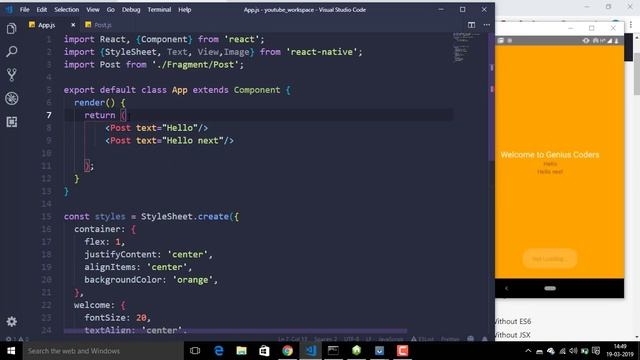Open the Search view in activity bar
The width and height of the screenshot is (640, 360).
pyautogui.click(x=12, y=52)
